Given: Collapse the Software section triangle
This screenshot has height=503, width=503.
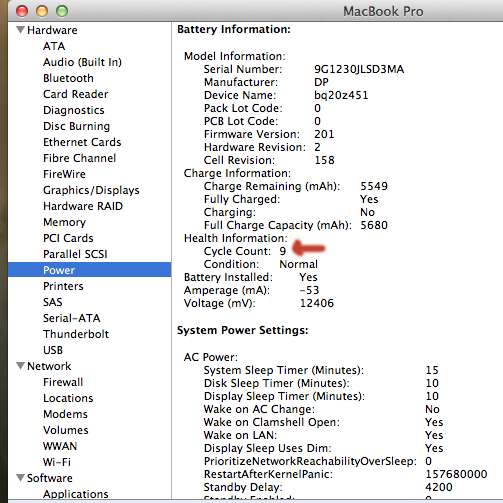Looking at the screenshot, I should (20, 478).
